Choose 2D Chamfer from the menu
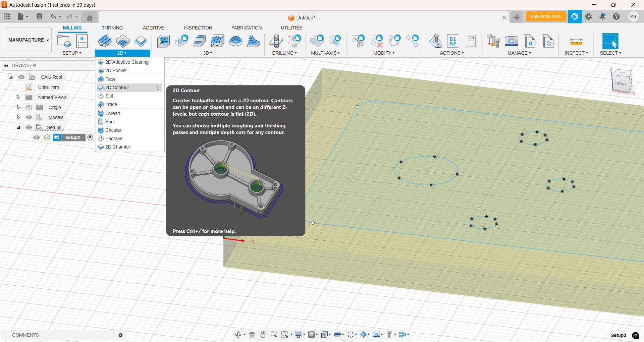644x342 pixels. click(129, 147)
